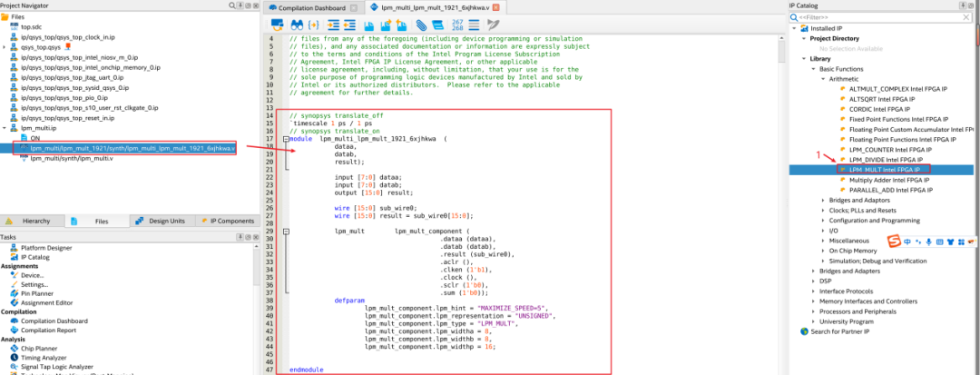Toggle line numbers 267/268 icon

point(457,24)
